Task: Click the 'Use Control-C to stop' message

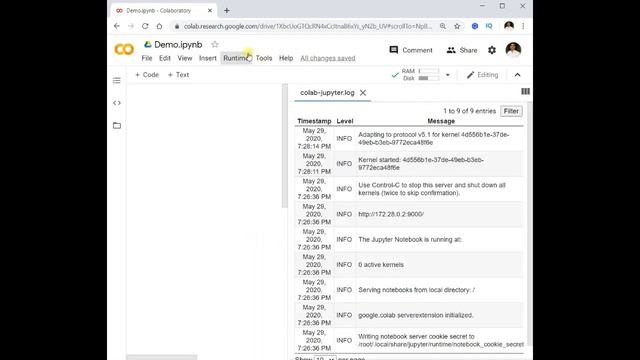Action: pyautogui.click(x=432, y=189)
